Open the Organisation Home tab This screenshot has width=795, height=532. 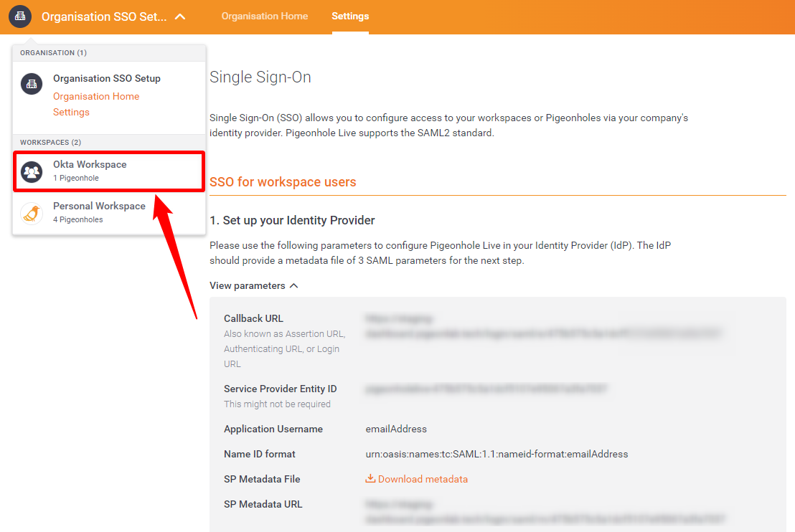[x=264, y=16]
